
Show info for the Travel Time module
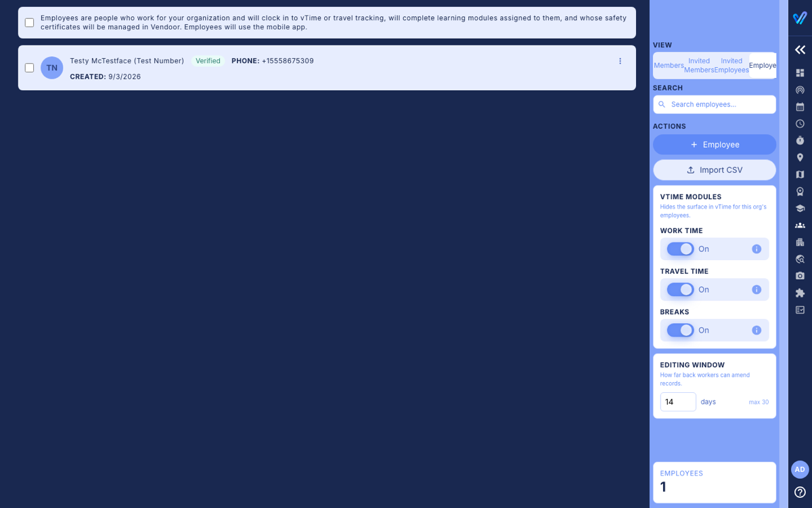tap(757, 289)
